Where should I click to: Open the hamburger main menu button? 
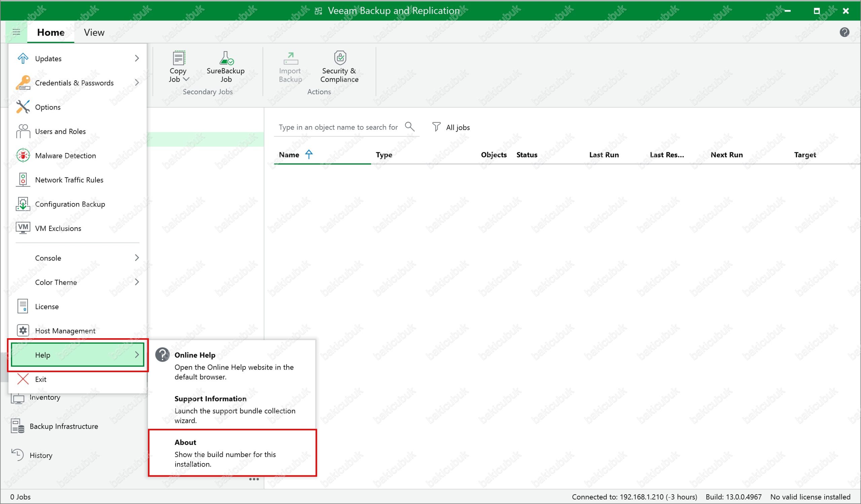pyautogui.click(x=16, y=32)
